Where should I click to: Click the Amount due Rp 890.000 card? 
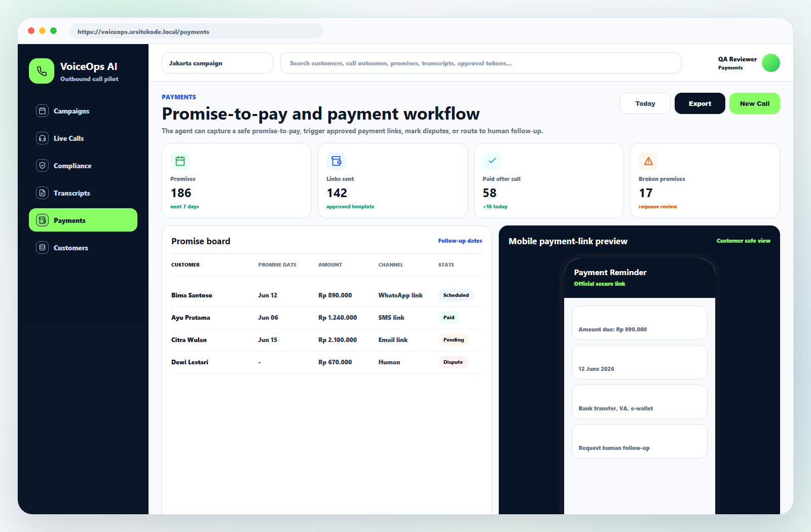click(x=640, y=323)
